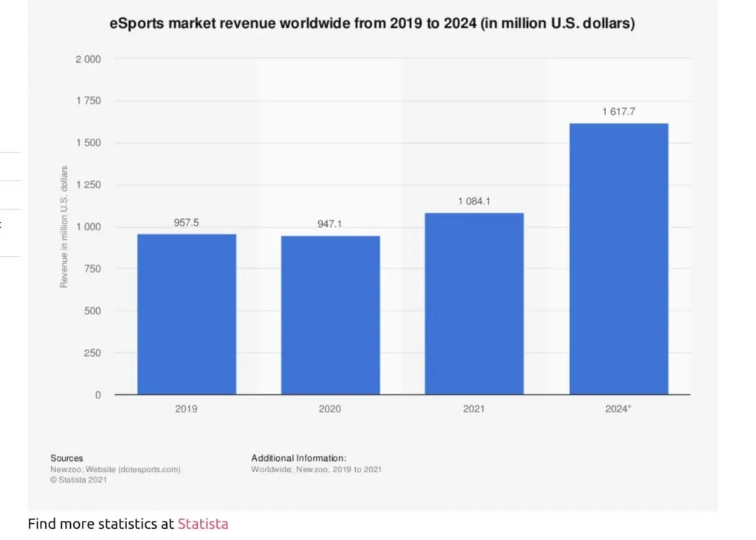The height and width of the screenshot is (540, 756).
Task: Click the 1 617.7 value label
Action: [618, 111]
